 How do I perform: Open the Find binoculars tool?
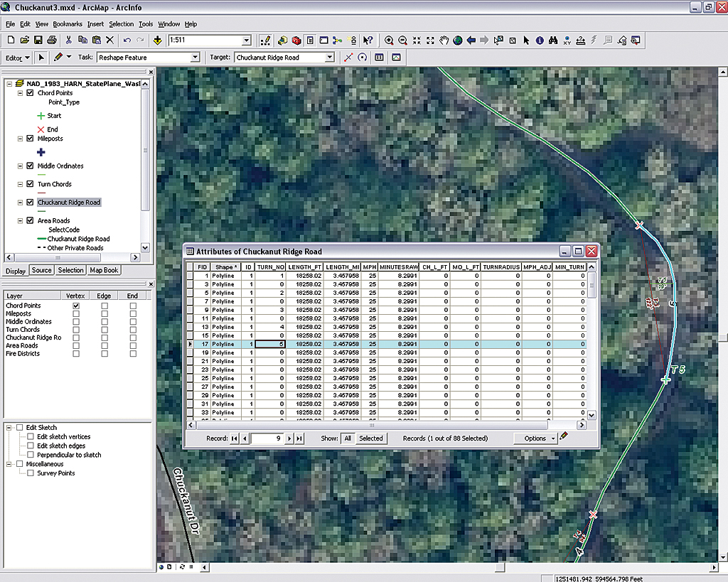553,41
